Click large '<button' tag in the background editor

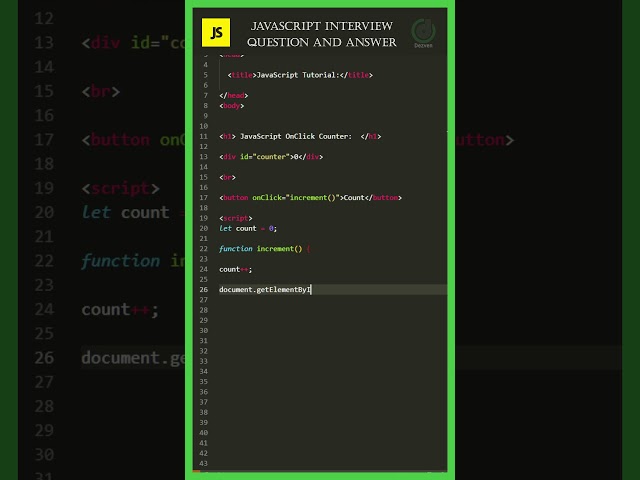(116, 140)
